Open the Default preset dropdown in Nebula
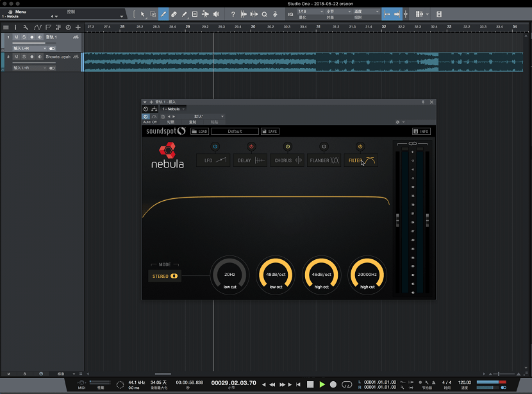This screenshot has height=394, width=532. point(235,130)
